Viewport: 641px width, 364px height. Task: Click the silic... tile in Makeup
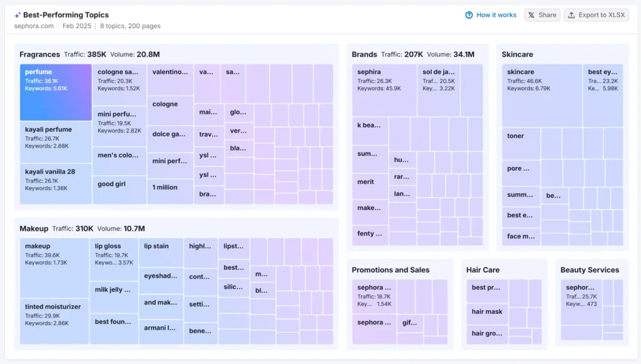click(234, 288)
